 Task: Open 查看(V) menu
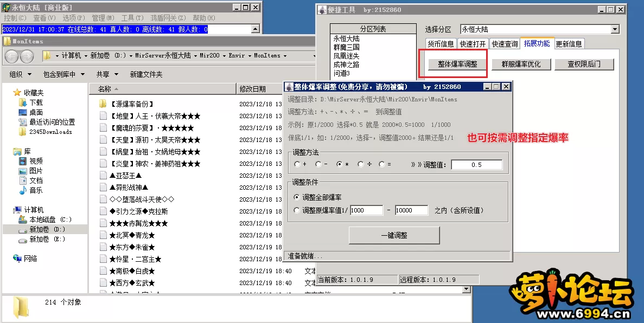pos(44,18)
